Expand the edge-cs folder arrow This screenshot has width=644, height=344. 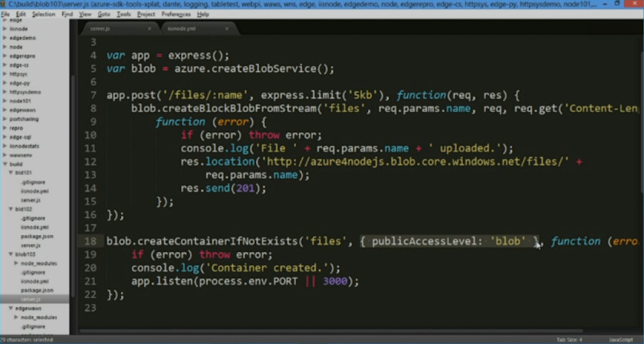[5, 65]
